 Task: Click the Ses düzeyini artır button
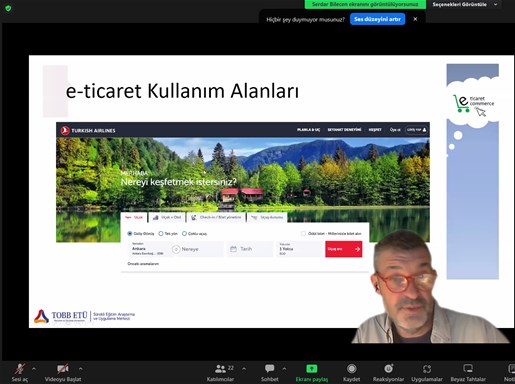(377, 19)
